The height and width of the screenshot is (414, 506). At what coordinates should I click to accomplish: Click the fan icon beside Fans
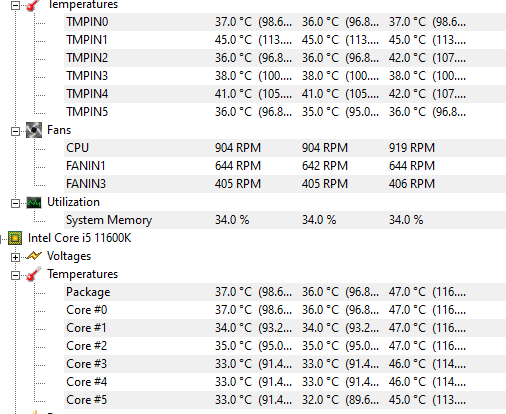coord(34,130)
